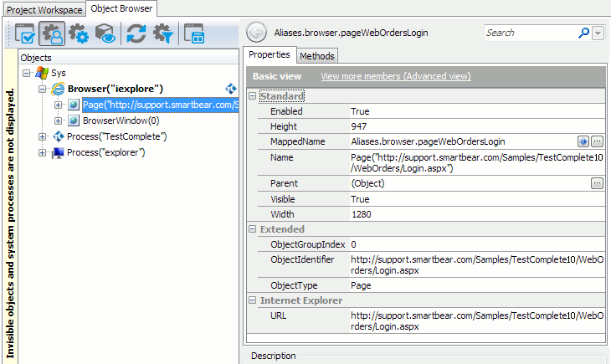Click the ellipsis button in MappedName row
Screen dimensions: 611x364
(x=597, y=141)
